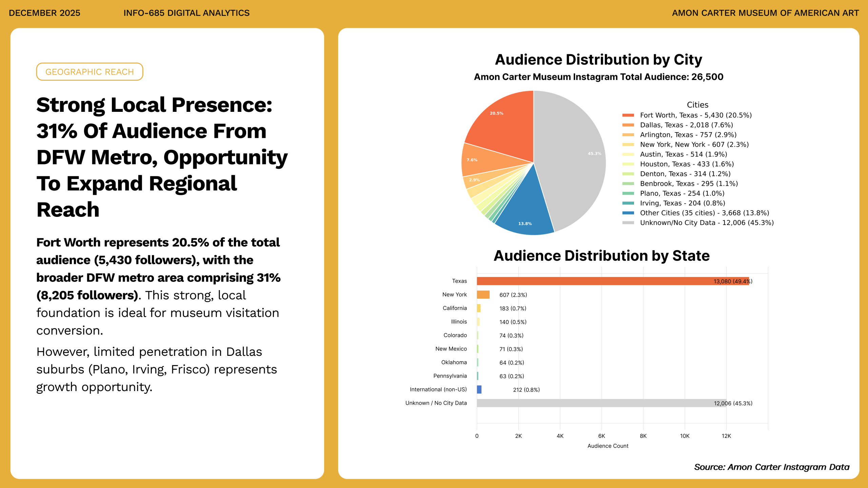Click the New York orange bar
The width and height of the screenshot is (868, 488).
483,295
